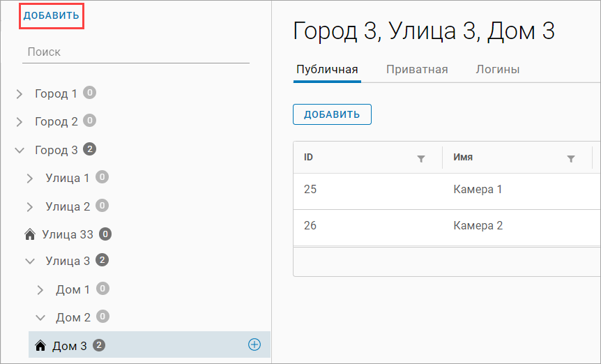Open the Имя column filter icon

pos(571,158)
